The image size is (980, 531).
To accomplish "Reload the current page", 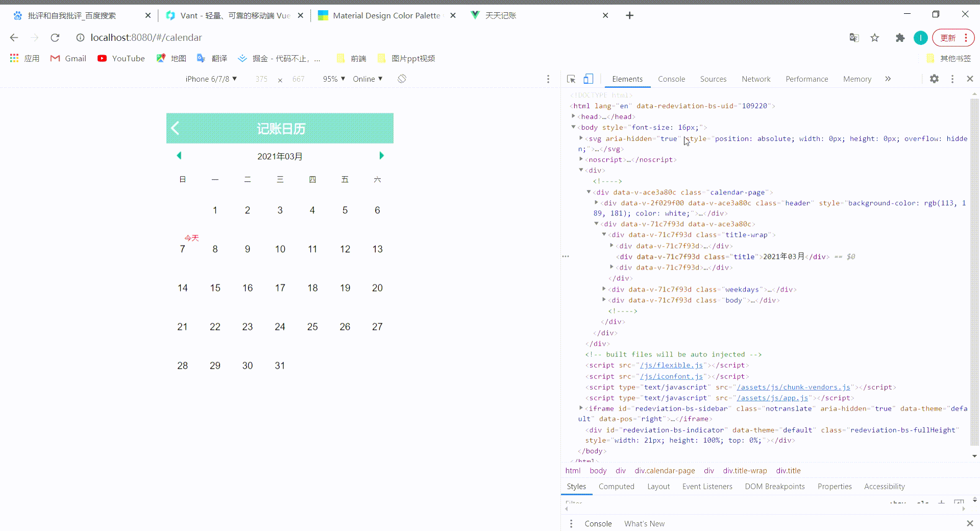I will 55,37.
